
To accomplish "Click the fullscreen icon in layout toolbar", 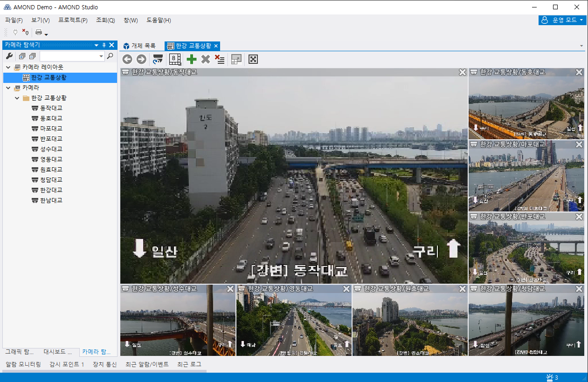I will pyautogui.click(x=253, y=59).
